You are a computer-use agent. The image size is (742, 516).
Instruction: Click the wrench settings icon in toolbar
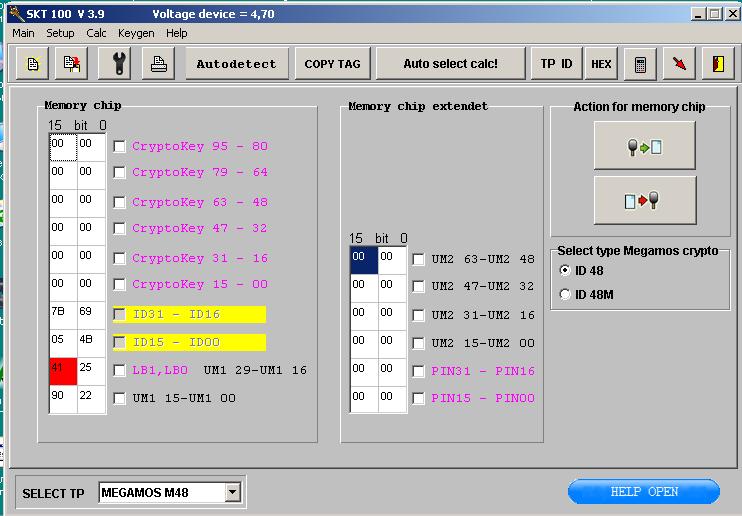pyautogui.click(x=119, y=64)
